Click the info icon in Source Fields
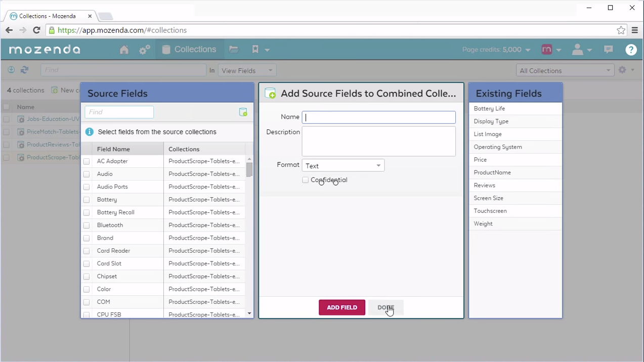The image size is (644, 362). pos(90,132)
